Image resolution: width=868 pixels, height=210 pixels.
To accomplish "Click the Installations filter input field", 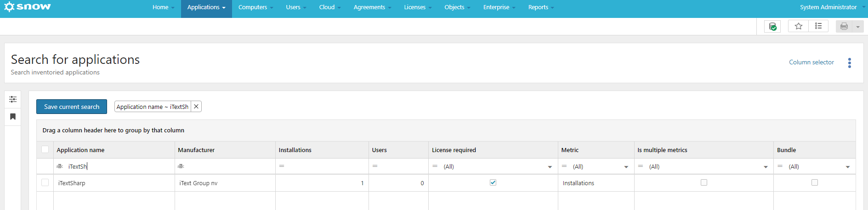I will tap(326, 166).
